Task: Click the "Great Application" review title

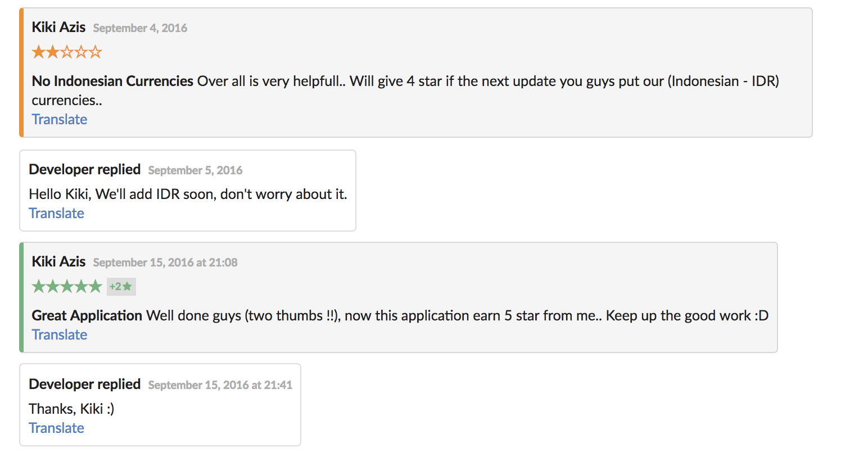Action: [x=87, y=315]
